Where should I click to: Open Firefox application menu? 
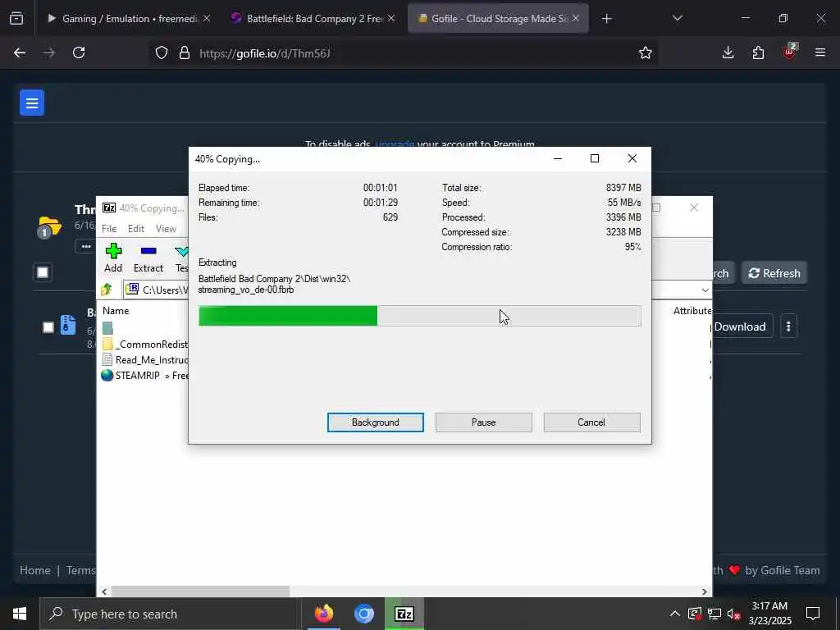coord(820,52)
